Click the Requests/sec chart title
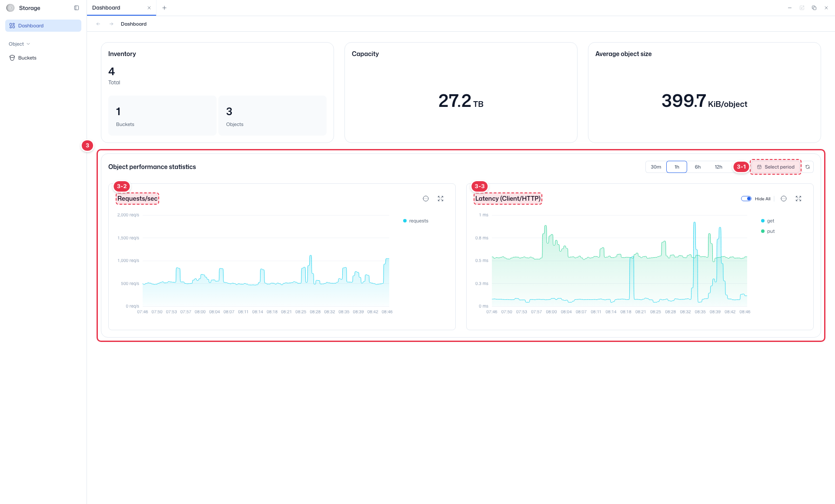Viewport: 835px width, 504px height. click(x=137, y=199)
